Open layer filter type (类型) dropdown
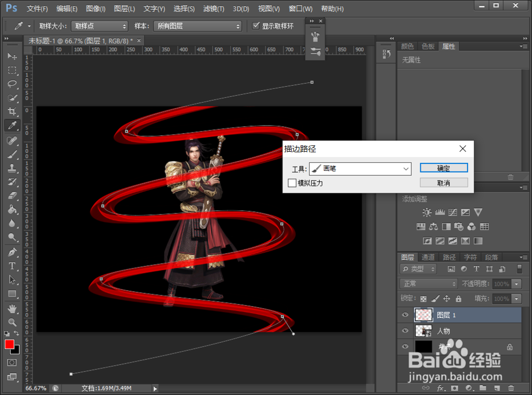The width and height of the screenshot is (532, 395). click(x=418, y=269)
